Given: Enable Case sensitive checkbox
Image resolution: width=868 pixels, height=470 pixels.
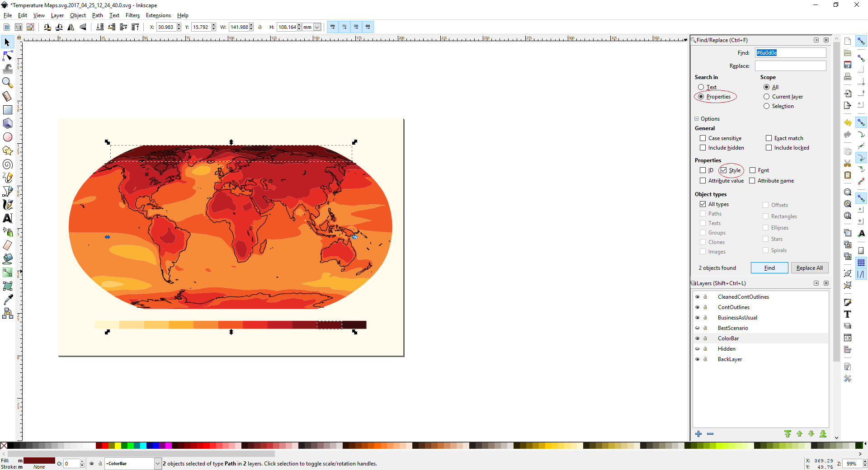Looking at the screenshot, I should (x=703, y=138).
